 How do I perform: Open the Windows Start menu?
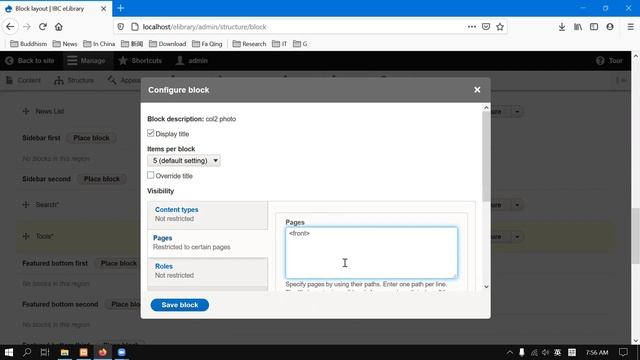pos(9,352)
